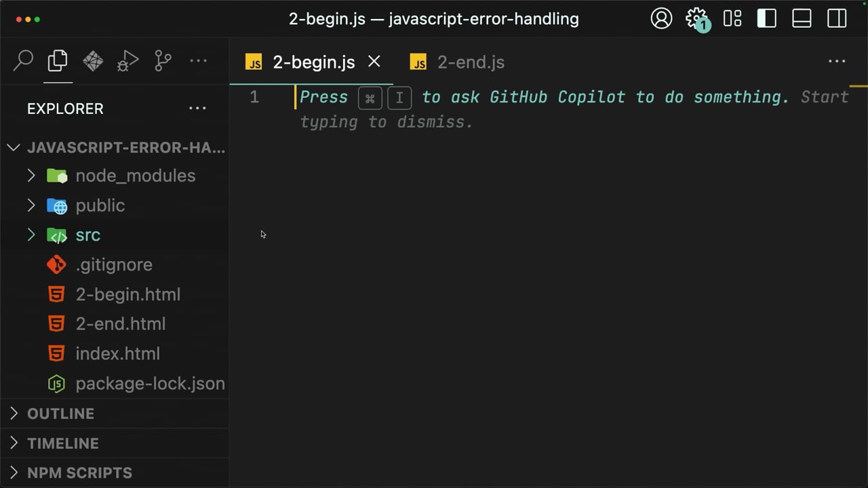
Task: Open the Search view in activity bar
Action: [23, 61]
